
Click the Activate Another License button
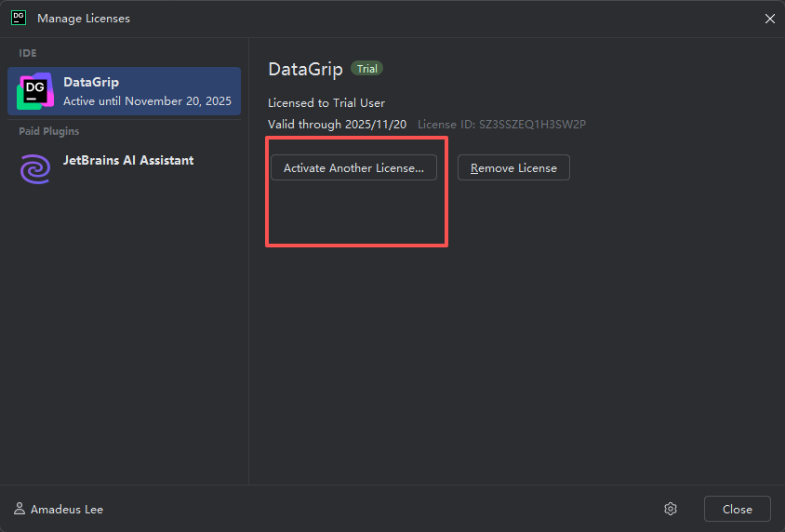pyautogui.click(x=353, y=167)
